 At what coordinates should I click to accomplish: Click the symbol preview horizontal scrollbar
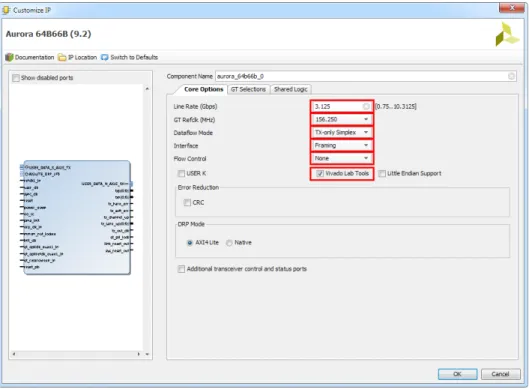[x=76, y=354]
